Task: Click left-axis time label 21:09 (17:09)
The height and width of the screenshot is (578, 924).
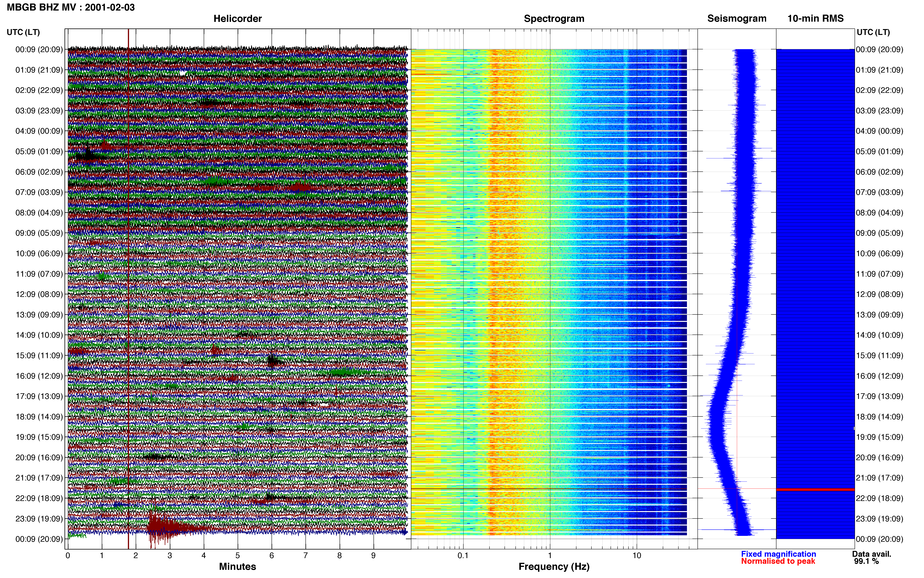Action: tap(39, 478)
